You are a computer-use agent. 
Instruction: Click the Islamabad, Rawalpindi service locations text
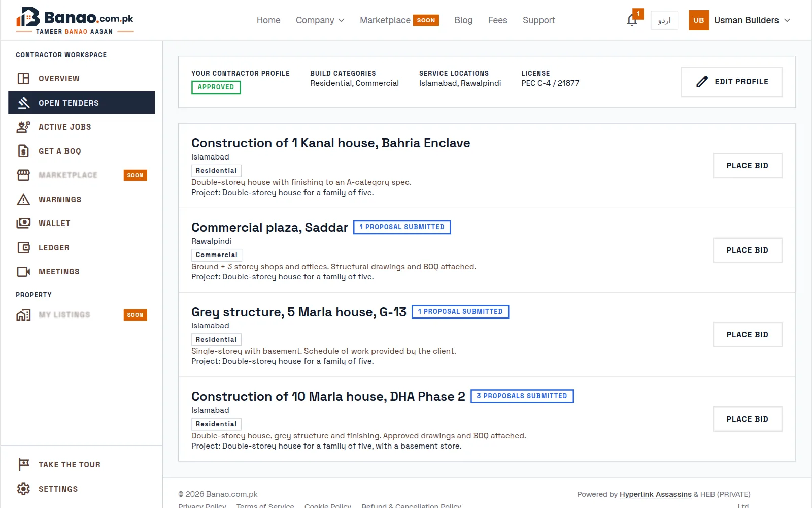(x=460, y=83)
